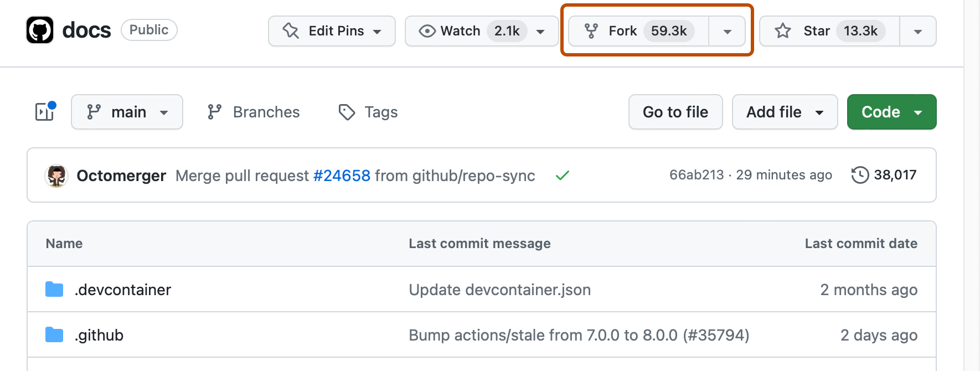Open the Add file menu
The height and width of the screenshot is (371, 980).
[x=784, y=112]
